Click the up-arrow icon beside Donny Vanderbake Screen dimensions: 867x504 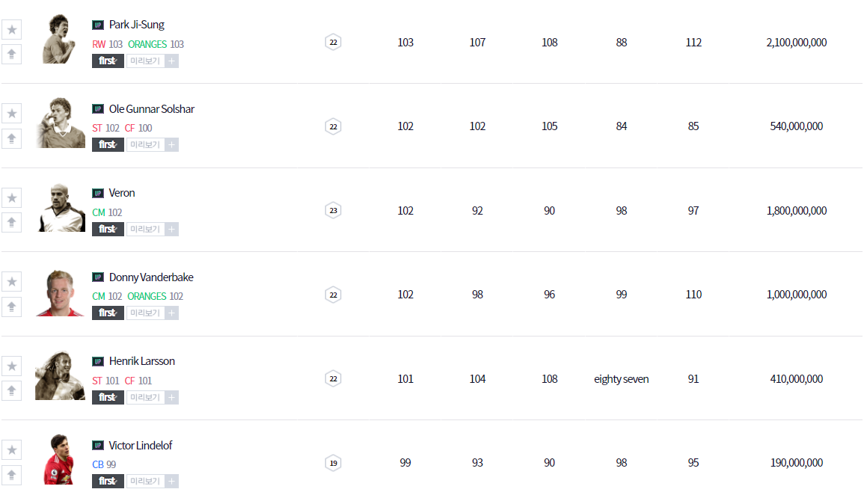(12, 307)
